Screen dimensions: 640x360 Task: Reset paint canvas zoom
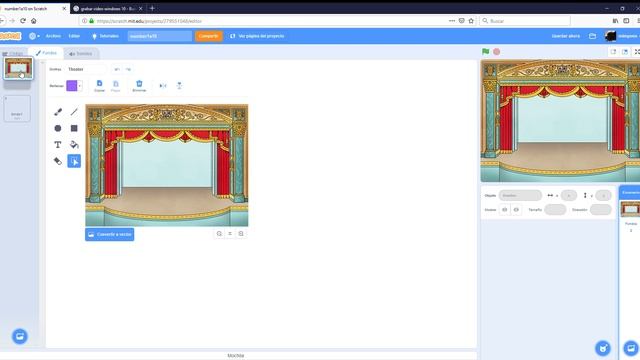tap(230, 233)
